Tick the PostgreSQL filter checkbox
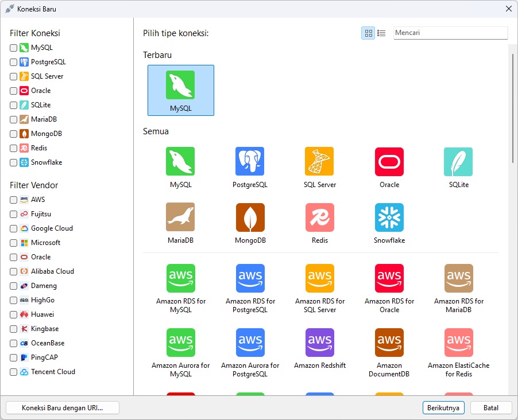The height and width of the screenshot is (420, 518). (x=14, y=62)
